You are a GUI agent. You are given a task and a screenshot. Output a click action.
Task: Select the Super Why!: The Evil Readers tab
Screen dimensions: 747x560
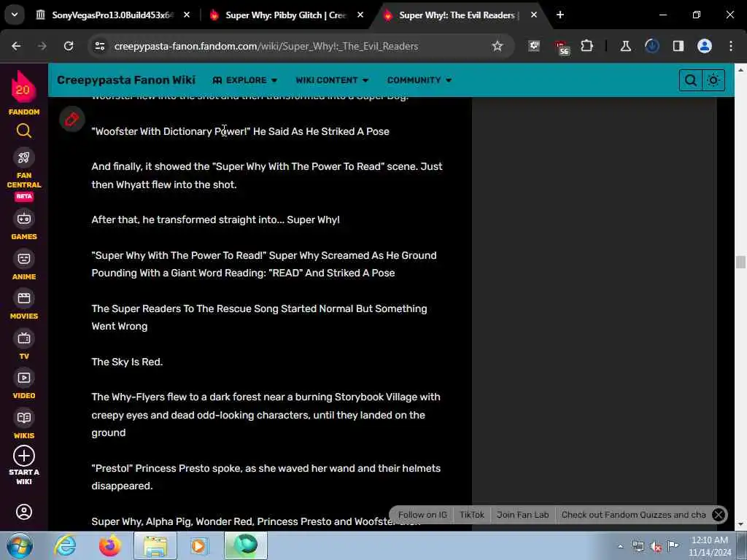click(x=457, y=15)
